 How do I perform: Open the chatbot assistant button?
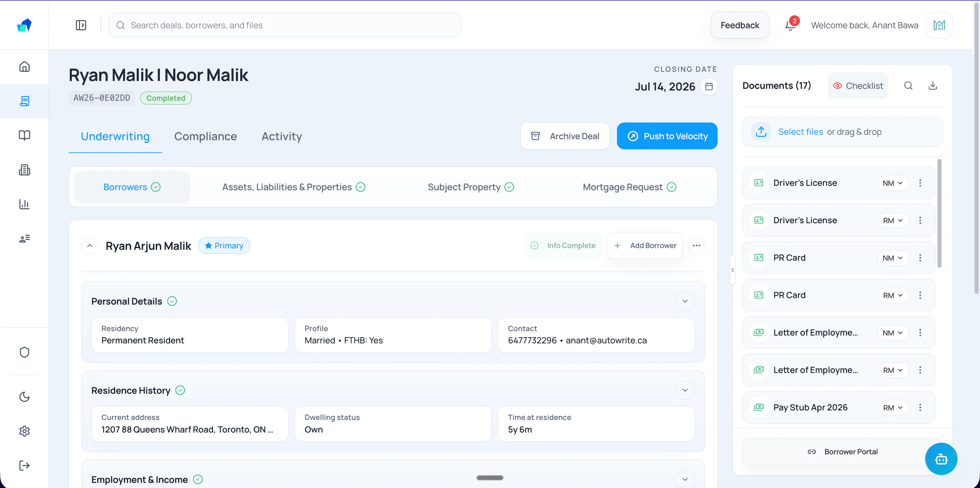click(941, 459)
